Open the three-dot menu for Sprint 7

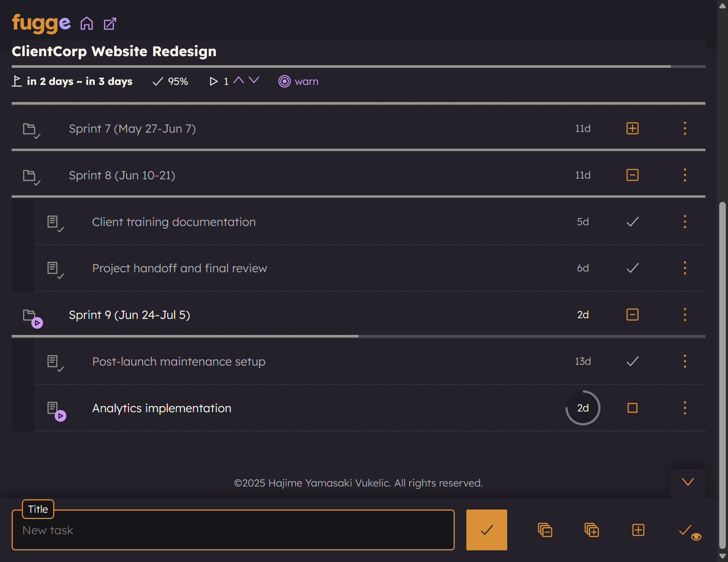[x=685, y=128]
